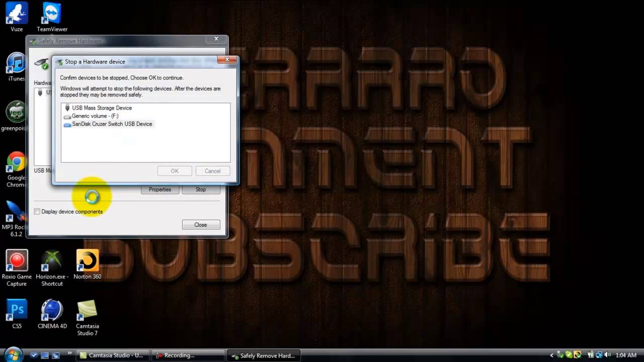Click OK in Stop a Hardware device
Image resolution: width=644 pixels, height=362 pixels.
click(175, 171)
